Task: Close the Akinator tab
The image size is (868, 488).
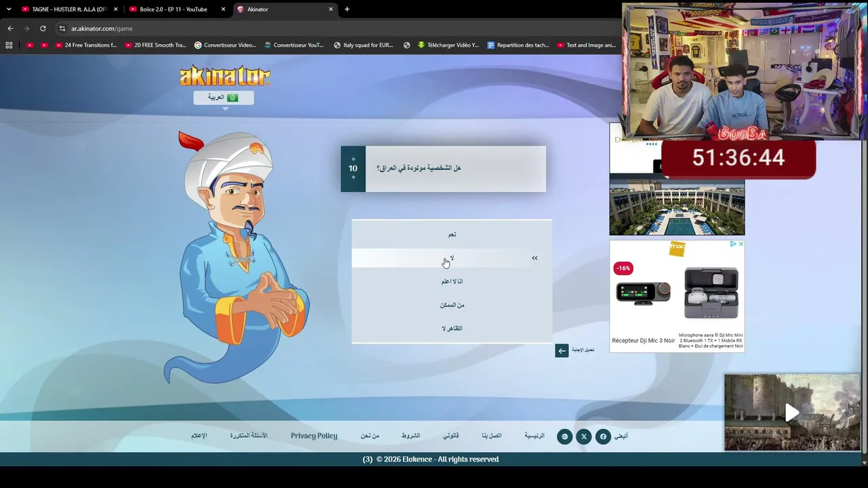Action: click(x=331, y=9)
